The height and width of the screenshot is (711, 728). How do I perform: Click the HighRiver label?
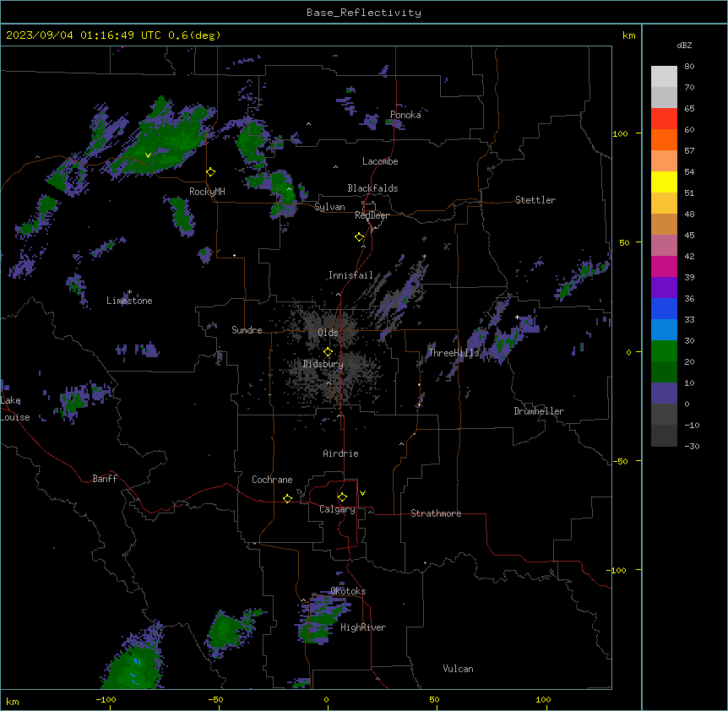363,627
